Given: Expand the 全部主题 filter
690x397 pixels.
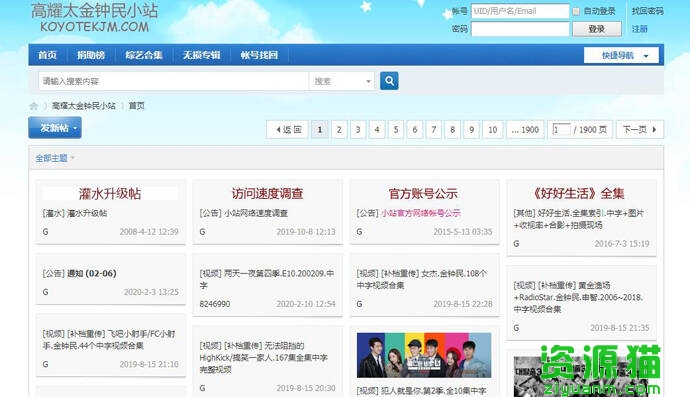Looking at the screenshot, I should [x=55, y=158].
